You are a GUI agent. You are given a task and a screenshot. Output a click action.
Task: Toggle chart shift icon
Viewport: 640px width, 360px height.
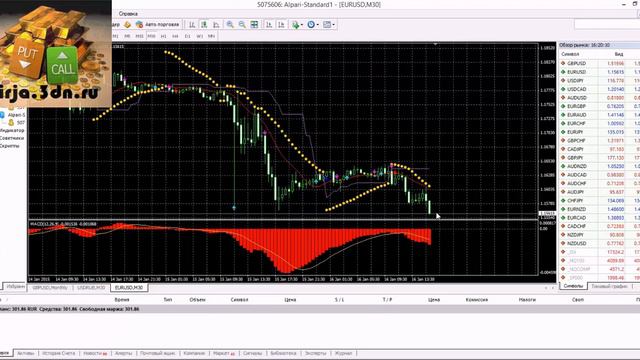pyautogui.click(x=281, y=24)
